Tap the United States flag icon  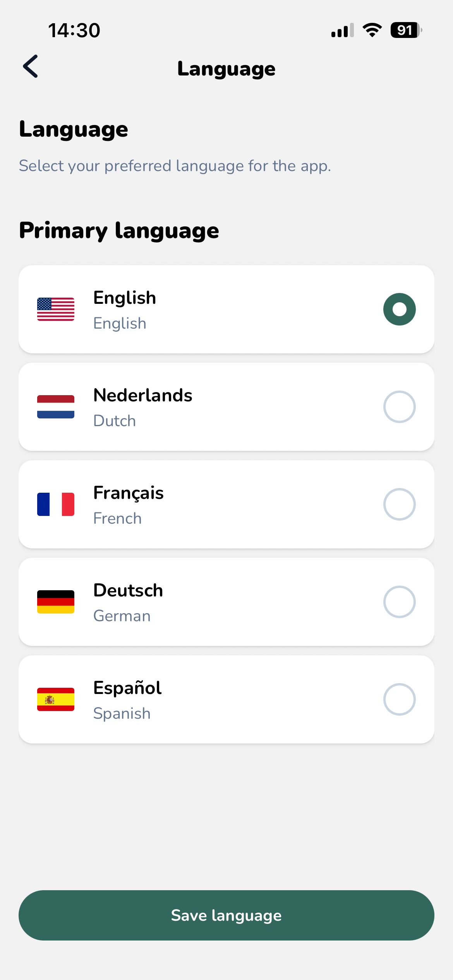(56, 309)
